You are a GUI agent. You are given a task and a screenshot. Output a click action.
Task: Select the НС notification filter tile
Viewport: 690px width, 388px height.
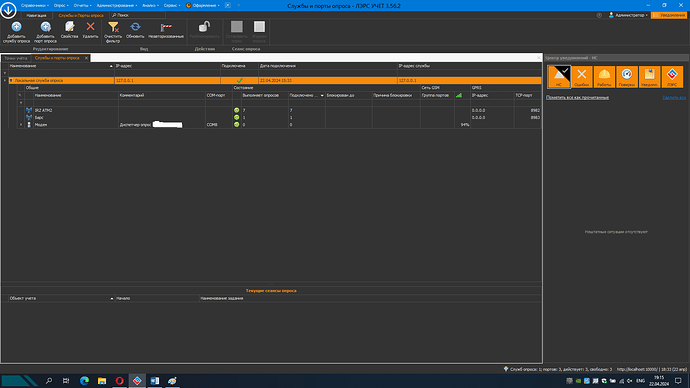click(559, 77)
